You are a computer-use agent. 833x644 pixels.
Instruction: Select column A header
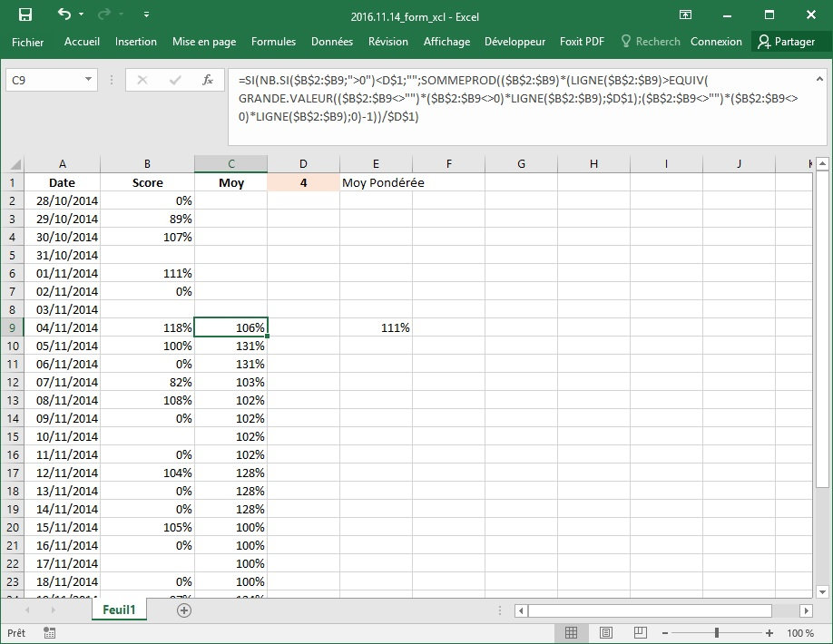click(62, 164)
